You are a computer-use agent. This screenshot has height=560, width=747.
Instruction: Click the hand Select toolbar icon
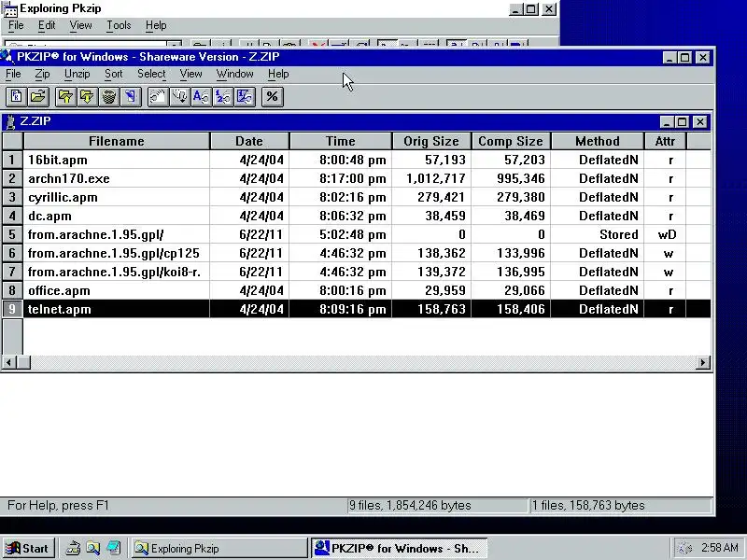[x=158, y=97]
